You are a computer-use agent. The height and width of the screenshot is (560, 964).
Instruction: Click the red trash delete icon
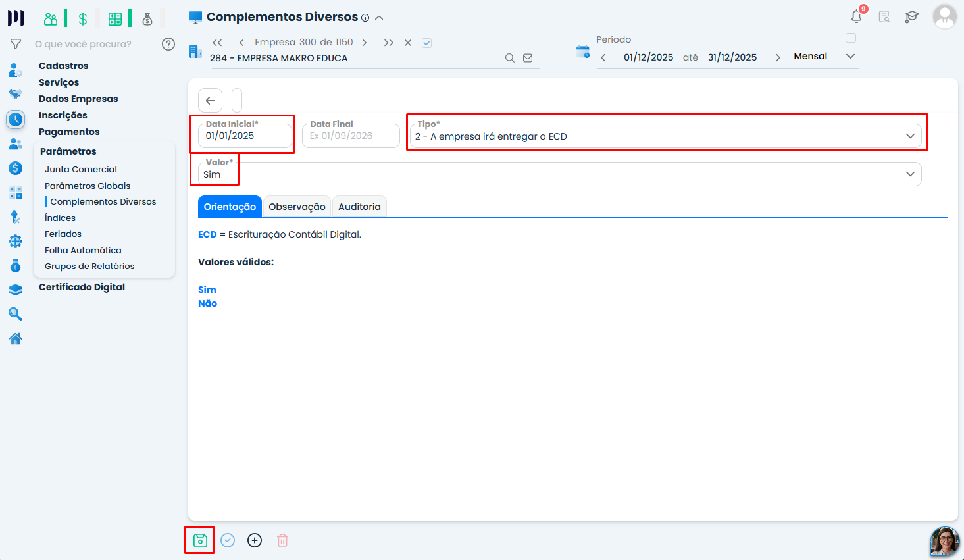[282, 540]
